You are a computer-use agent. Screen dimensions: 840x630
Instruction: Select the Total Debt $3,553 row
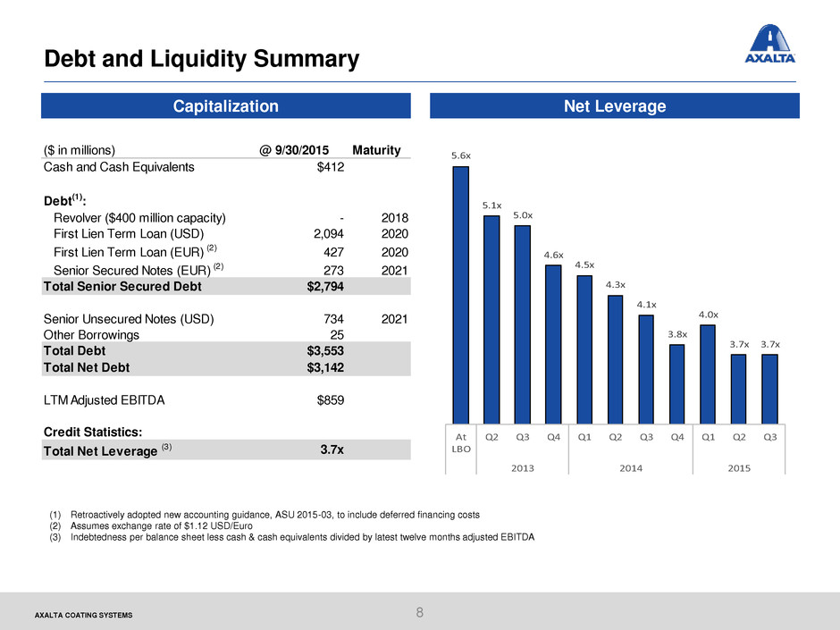(x=225, y=351)
